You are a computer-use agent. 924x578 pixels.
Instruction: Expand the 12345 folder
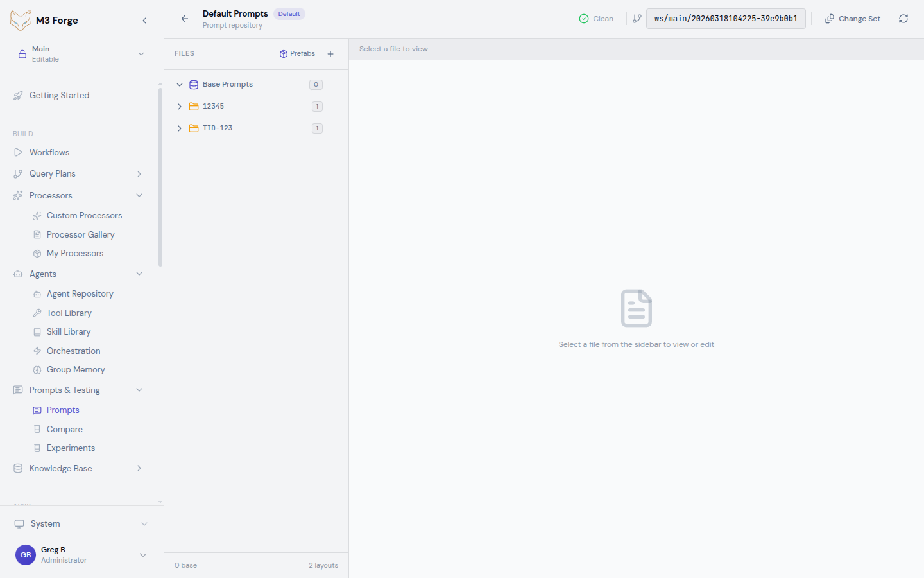click(x=180, y=107)
